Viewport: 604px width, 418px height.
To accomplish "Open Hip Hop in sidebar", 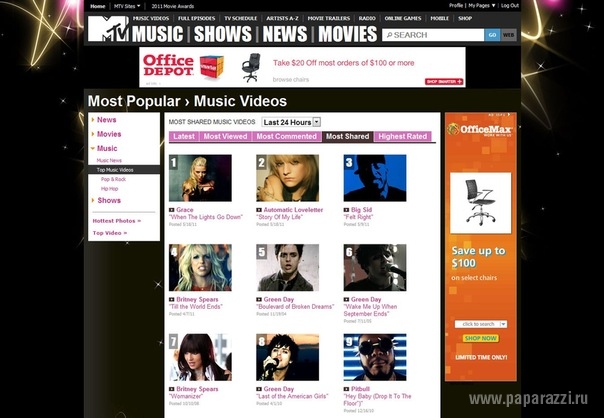I will [x=109, y=189].
